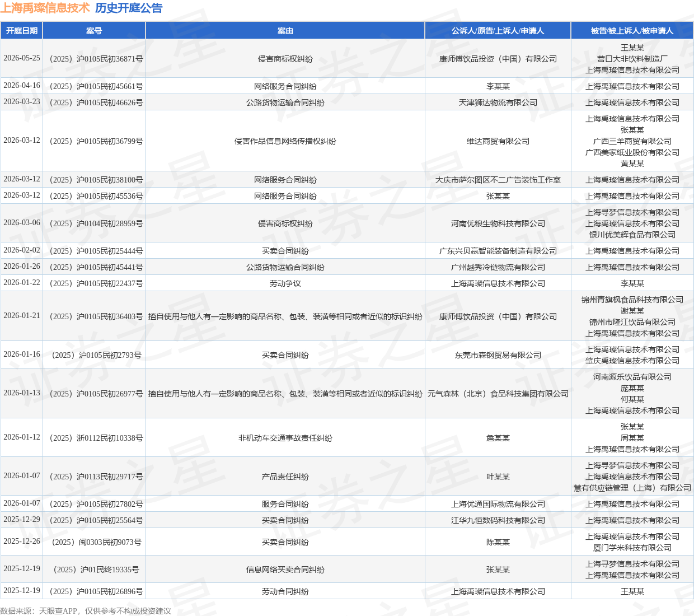
Task: Click plaintiff 詹某某
Action: (x=498, y=438)
